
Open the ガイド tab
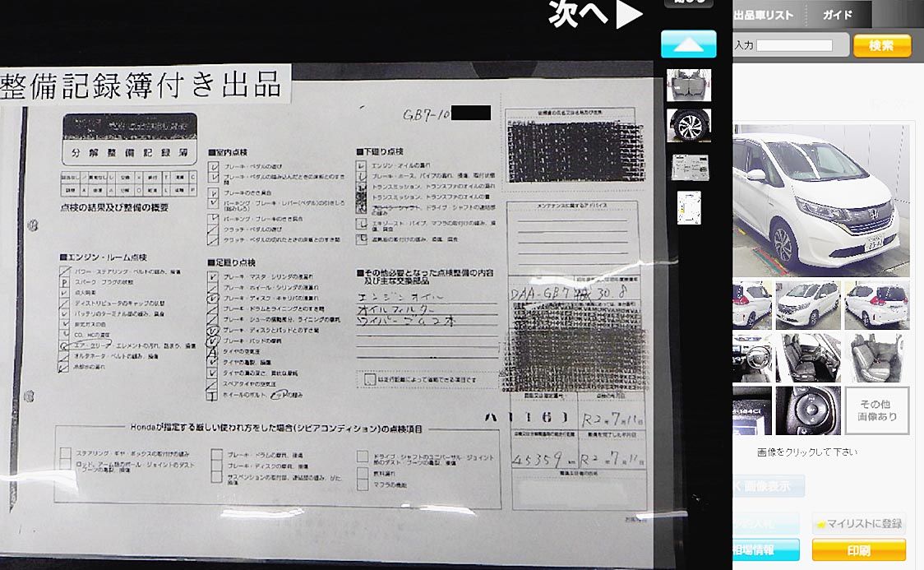click(x=837, y=15)
